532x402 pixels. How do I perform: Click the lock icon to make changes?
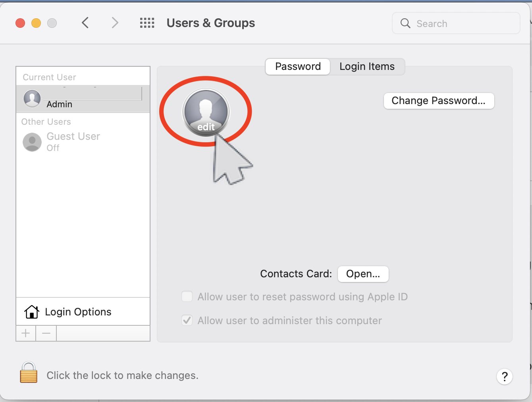click(x=29, y=373)
